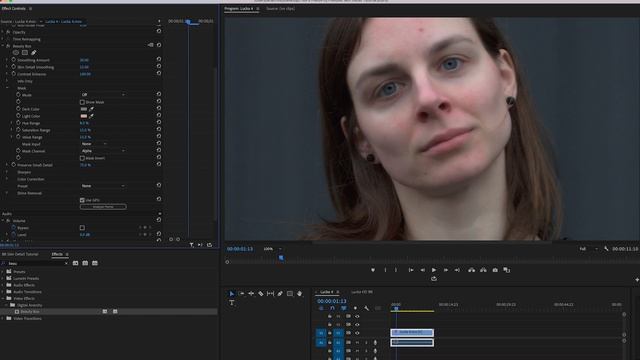Click the Light Color swatch

(84, 116)
